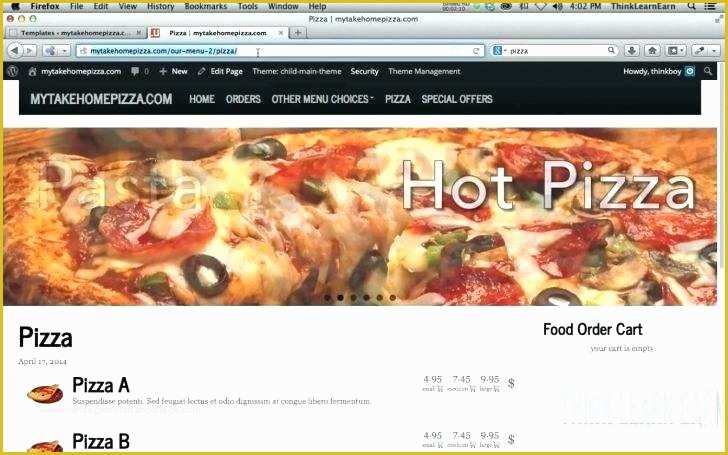This screenshot has height=455, width=728.
Task: Click the Pizza A title
Action: pos(101,385)
